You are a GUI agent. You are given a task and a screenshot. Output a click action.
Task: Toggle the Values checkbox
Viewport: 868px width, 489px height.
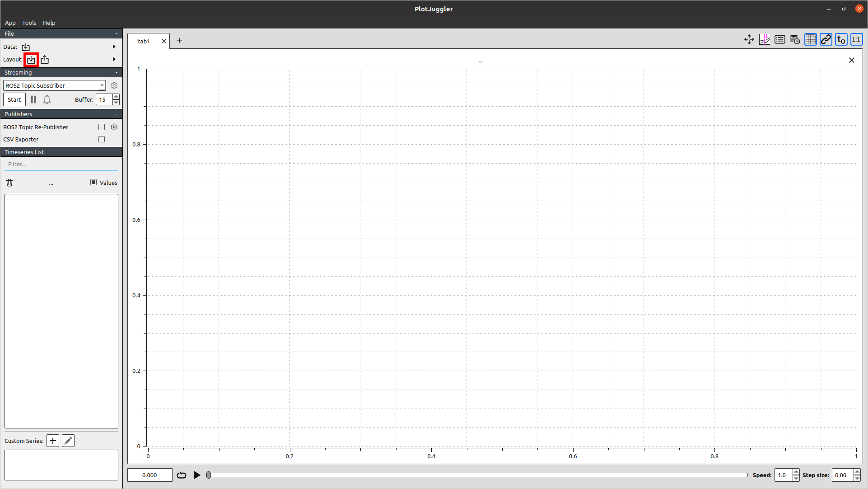click(x=93, y=183)
